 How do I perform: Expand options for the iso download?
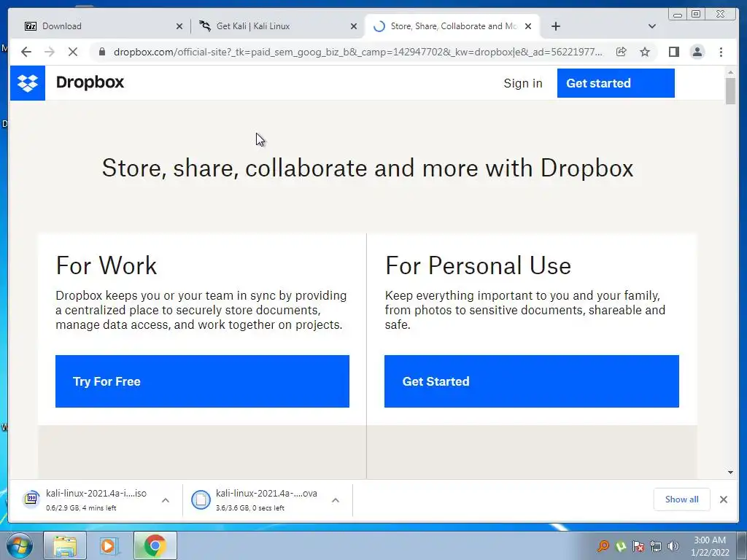click(166, 500)
